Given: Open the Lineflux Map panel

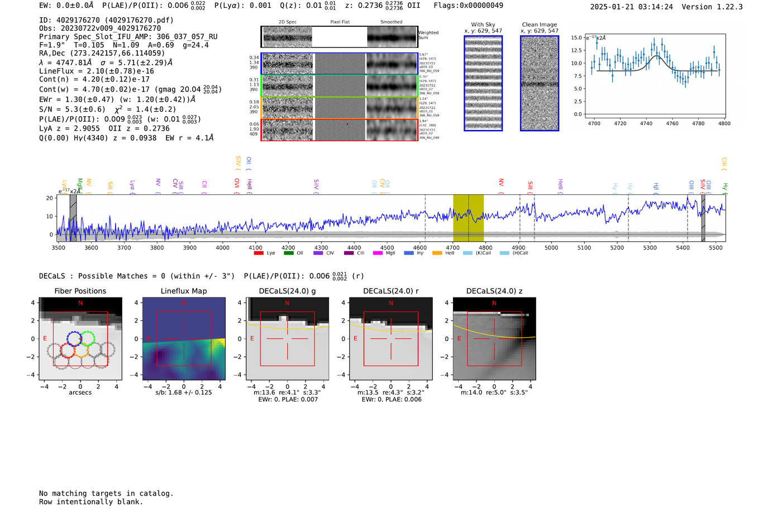Looking at the screenshot, I should click(x=184, y=339).
